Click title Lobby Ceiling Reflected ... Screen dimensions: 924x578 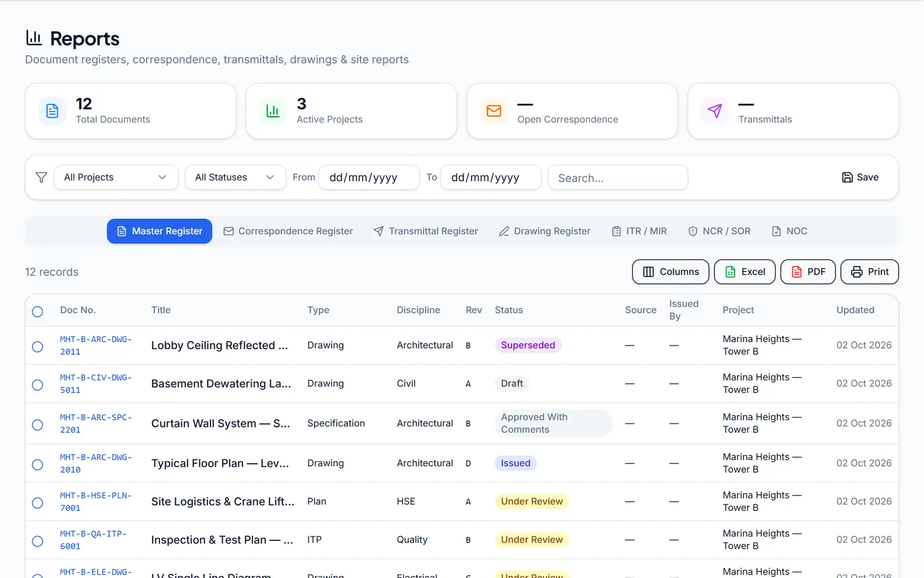tap(219, 345)
